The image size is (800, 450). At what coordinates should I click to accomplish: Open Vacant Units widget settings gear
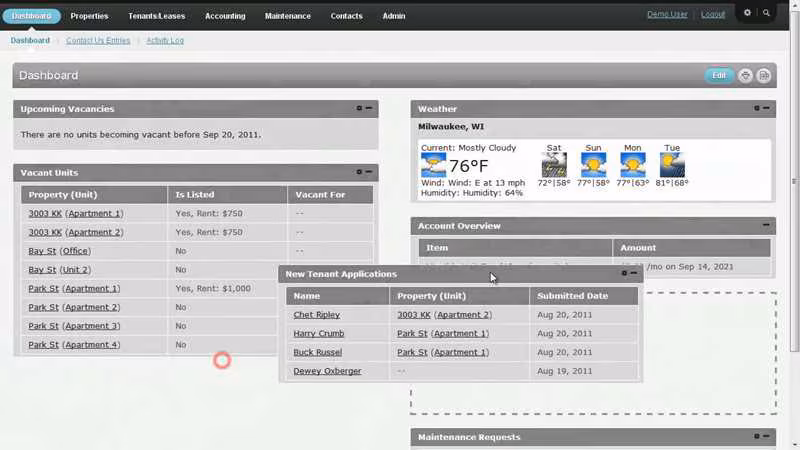click(359, 172)
